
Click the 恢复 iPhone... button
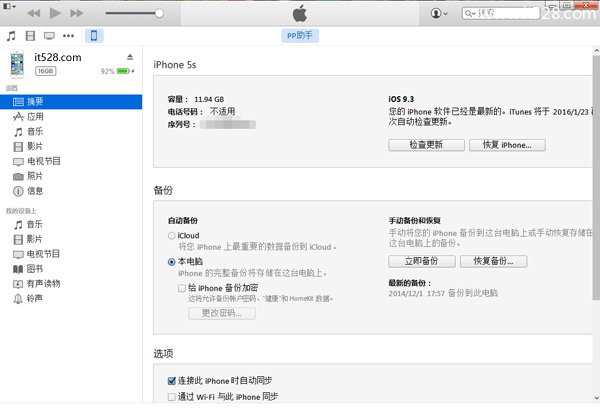(507, 145)
